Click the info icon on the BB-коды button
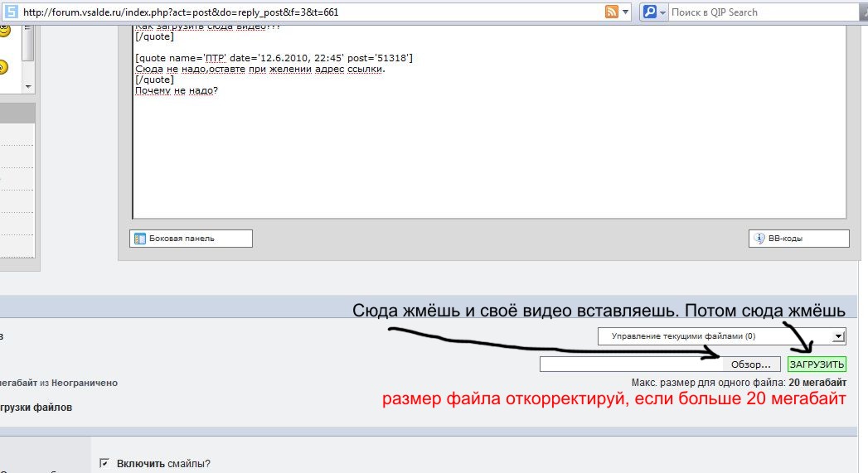Screen dimensions: 868x473 (x=759, y=239)
